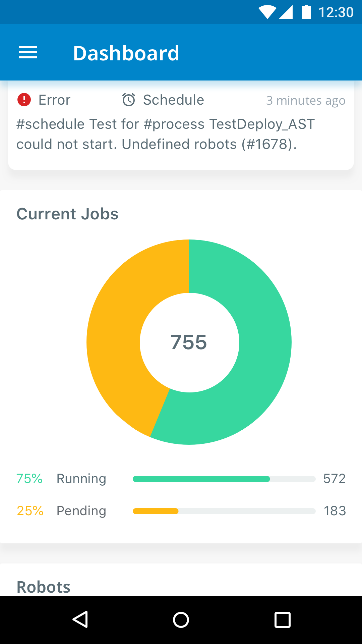This screenshot has height=644, width=362.
Task: Tap the Android back navigation button
Action: 80,619
